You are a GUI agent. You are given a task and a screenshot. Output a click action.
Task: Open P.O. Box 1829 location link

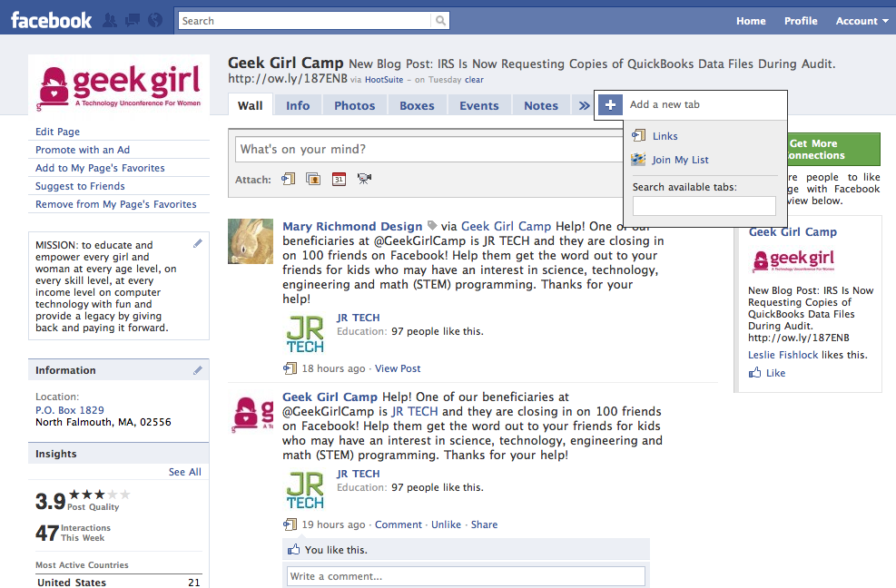(x=70, y=410)
